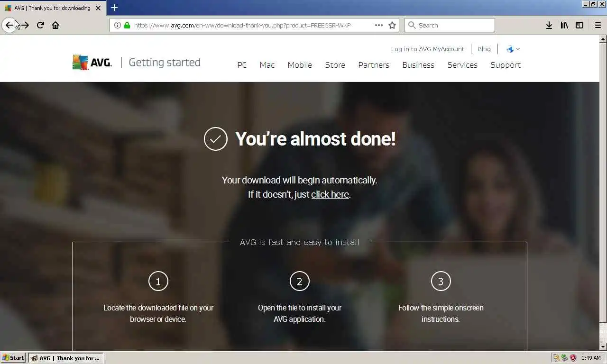Viewport: 607px width, 364px height.
Task: Open the Mac menu item
Action: (267, 65)
